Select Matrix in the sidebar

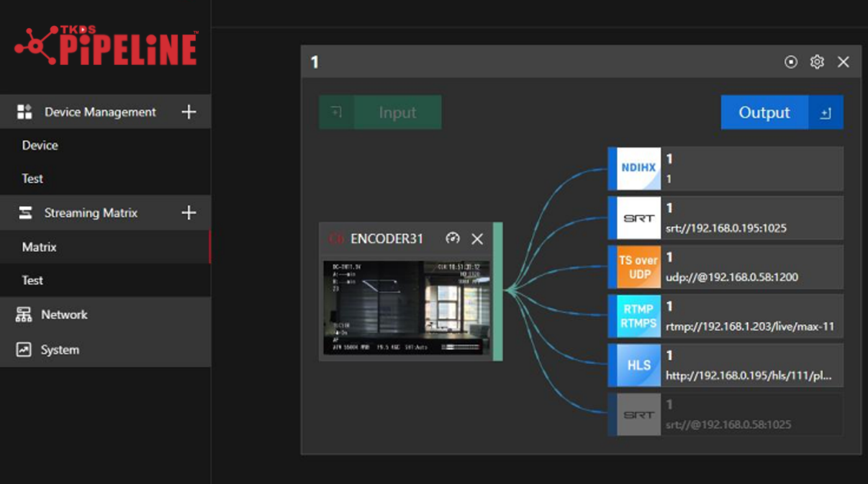39,247
